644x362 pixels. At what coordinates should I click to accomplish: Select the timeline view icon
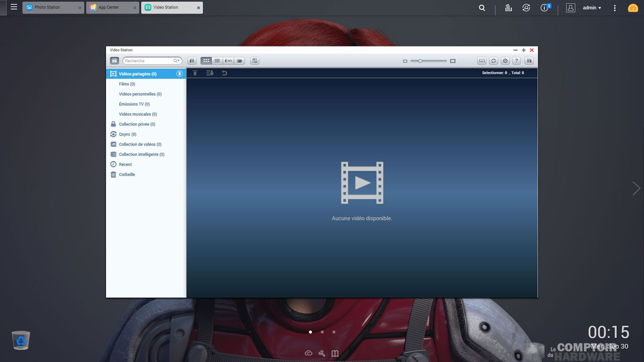(229, 61)
